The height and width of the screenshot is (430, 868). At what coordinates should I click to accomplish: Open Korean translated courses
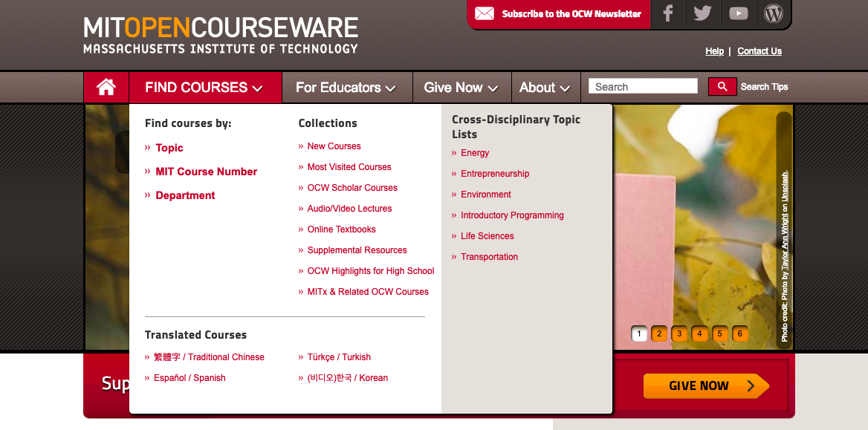[x=348, y=378]
